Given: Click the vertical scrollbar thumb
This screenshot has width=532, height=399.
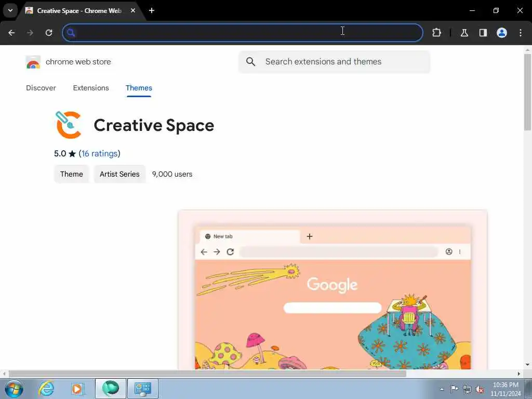Looking at the screenshot, I should tap(527, 91).
